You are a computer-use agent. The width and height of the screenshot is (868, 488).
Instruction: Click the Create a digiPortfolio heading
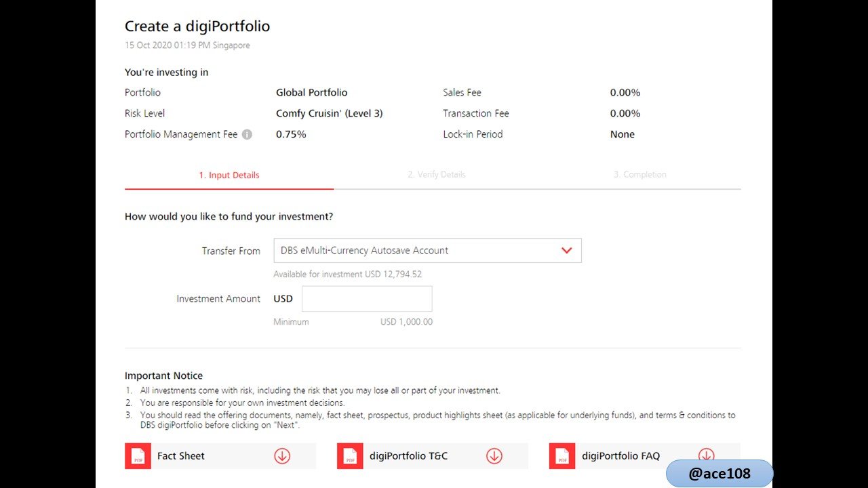click(x=197, y=26)
